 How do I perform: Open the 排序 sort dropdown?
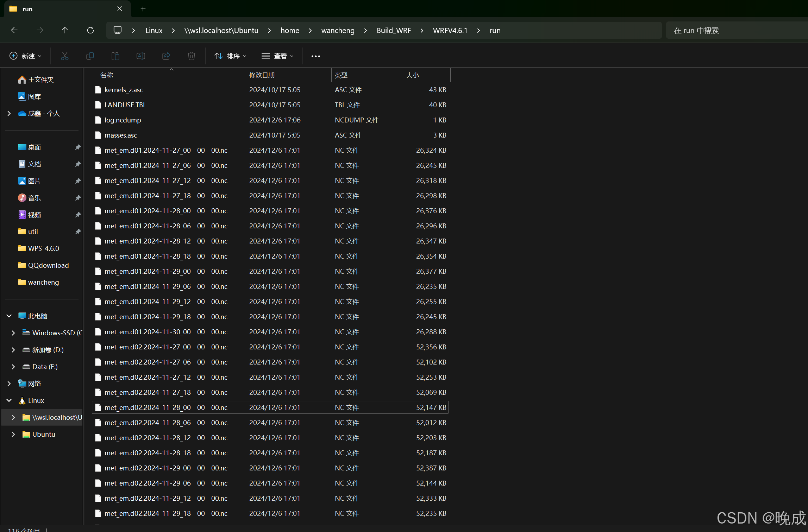[x=230, y=56]
